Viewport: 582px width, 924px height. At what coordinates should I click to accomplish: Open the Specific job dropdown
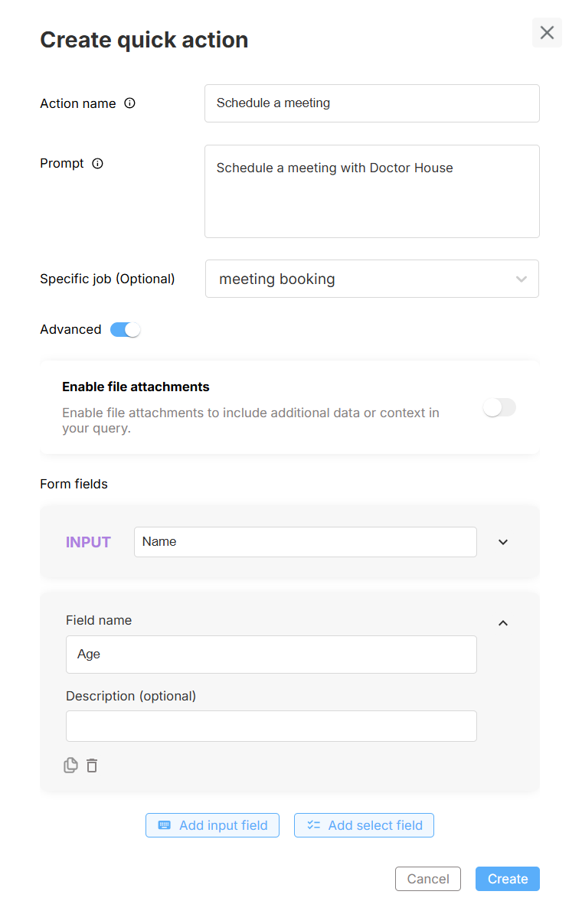[x=372, y=279]
